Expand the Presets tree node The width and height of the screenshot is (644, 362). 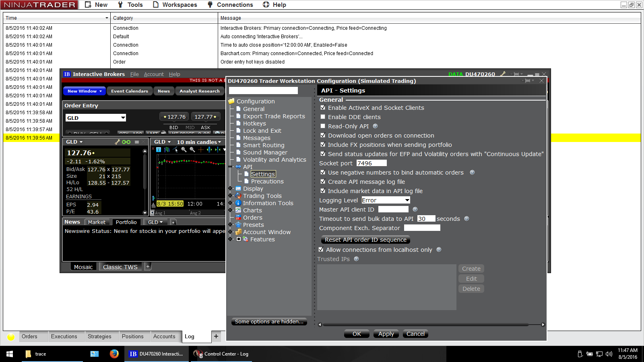click(x=231, y=224)
